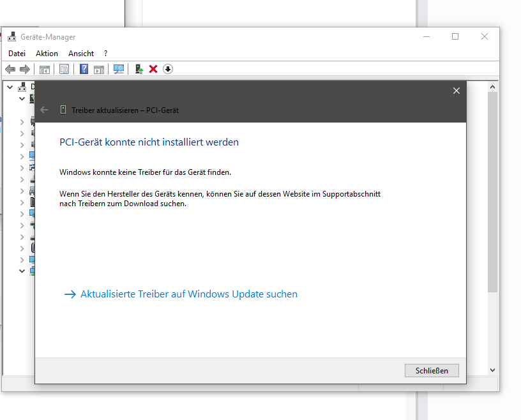
Task: Click the dialog title 'Treiber aktualisieren – PCI-Gerät'
Action: pos(125,110)
